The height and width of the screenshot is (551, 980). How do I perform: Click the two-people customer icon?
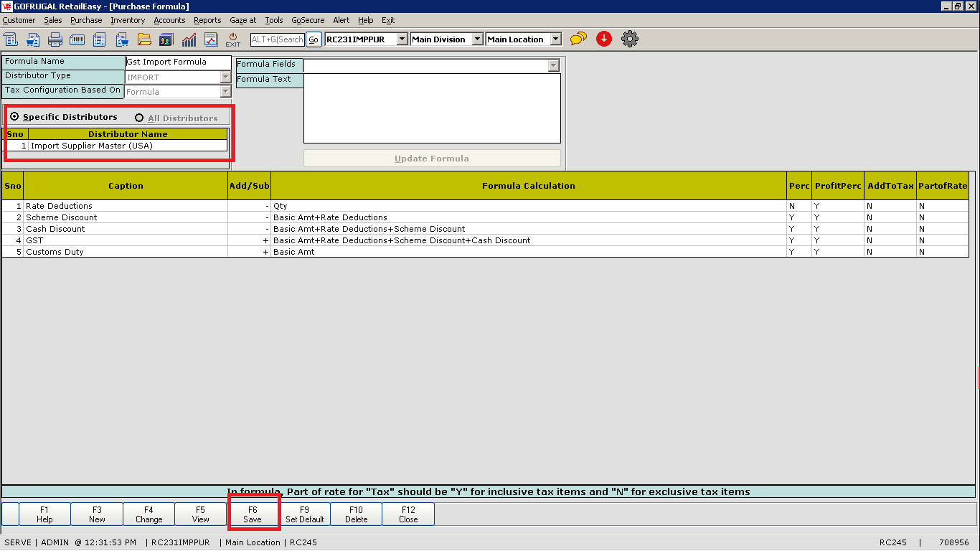pos(166,39)
